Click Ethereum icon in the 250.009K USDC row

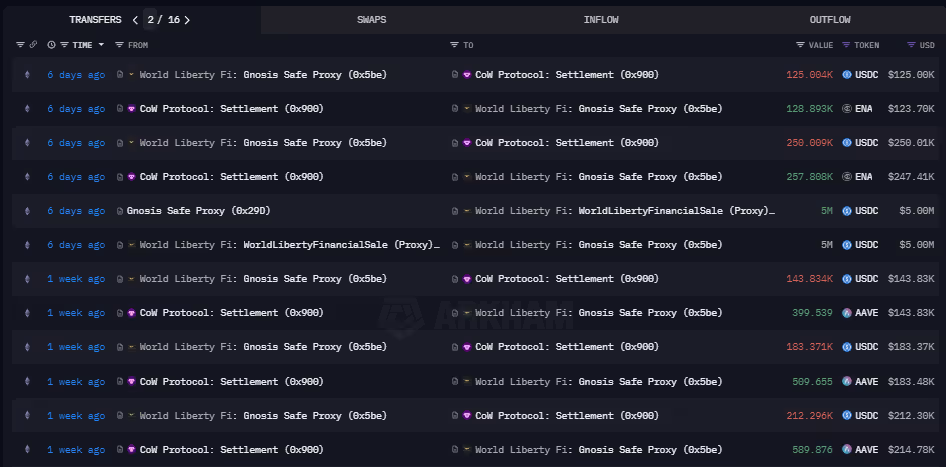click(x=27, y=143)
